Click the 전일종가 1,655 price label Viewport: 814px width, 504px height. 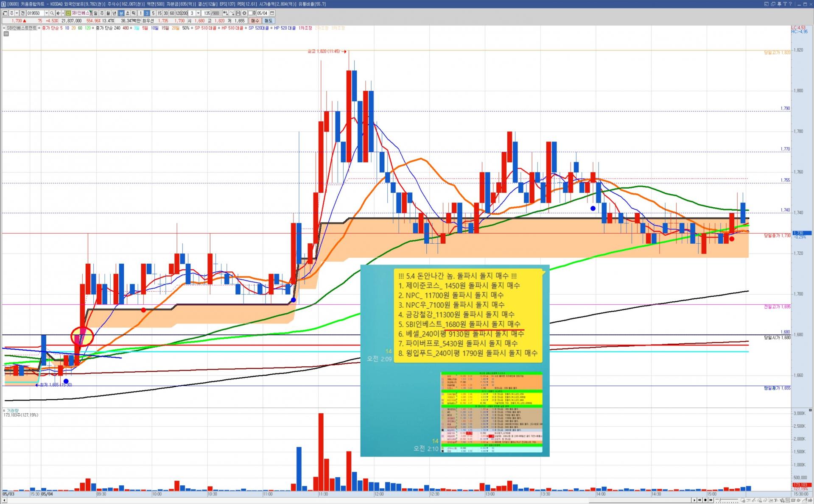[777, 388]
